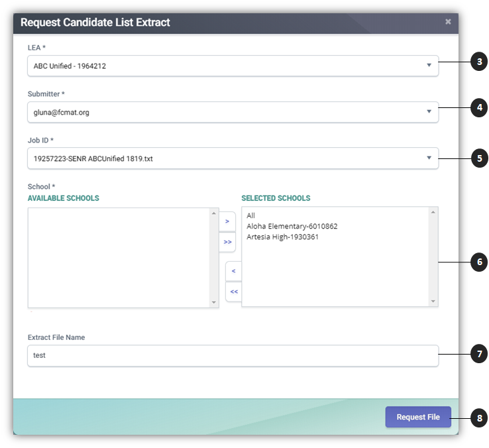489x448 pixels.
Task: Click inside the empty Available Schools list
Action: coord(119,257)
